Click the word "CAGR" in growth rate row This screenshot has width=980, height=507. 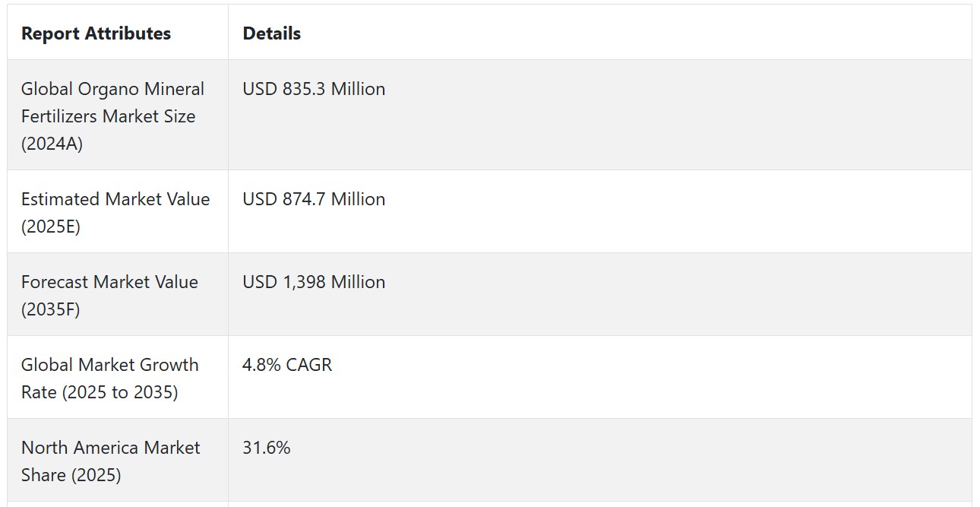(309, 365)
